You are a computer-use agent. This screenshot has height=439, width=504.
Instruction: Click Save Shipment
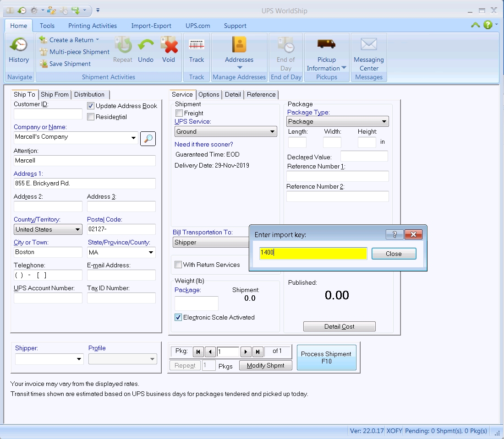click(65, 64)
